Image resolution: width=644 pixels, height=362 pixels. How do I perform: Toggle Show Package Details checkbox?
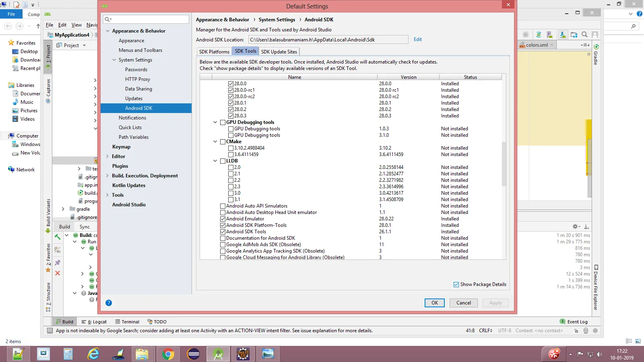[456, 284]
